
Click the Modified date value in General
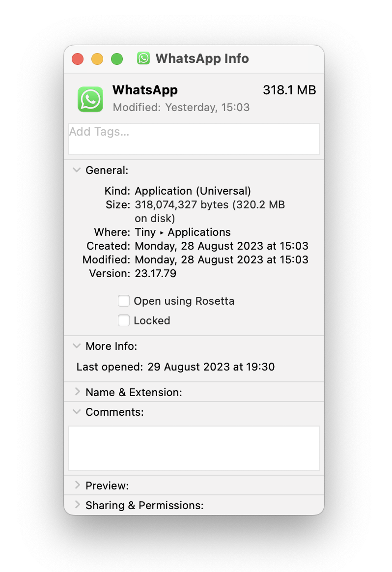point(222,259)
